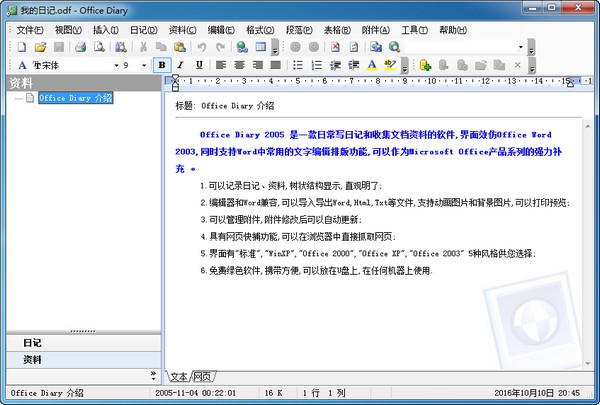The height and width of the screenshot is (405, 600).
Task: Click the web page capture icon
Action: 376,47
